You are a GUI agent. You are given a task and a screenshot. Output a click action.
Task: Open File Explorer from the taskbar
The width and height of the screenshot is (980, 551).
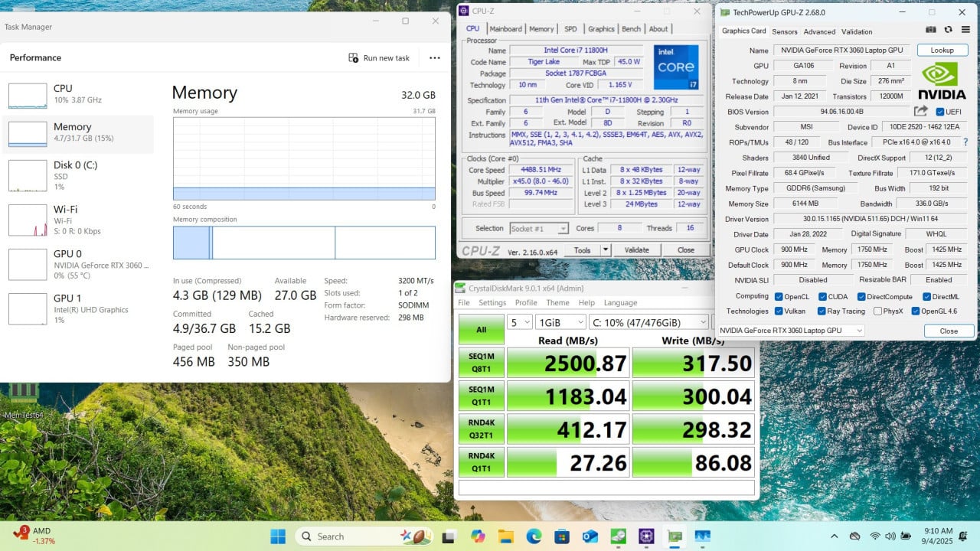505,536
